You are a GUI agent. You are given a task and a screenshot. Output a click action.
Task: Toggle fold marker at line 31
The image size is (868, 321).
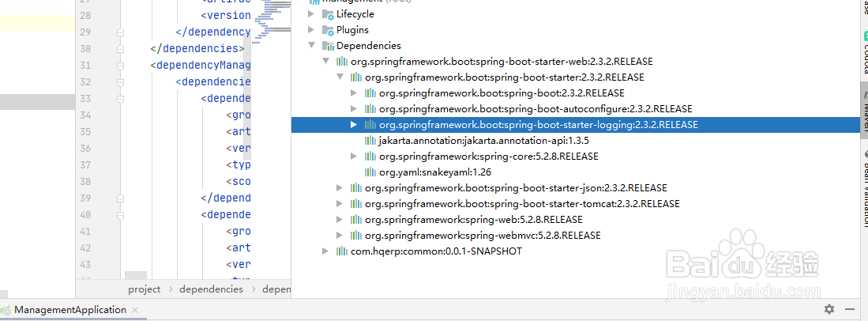tap(120, 66)
